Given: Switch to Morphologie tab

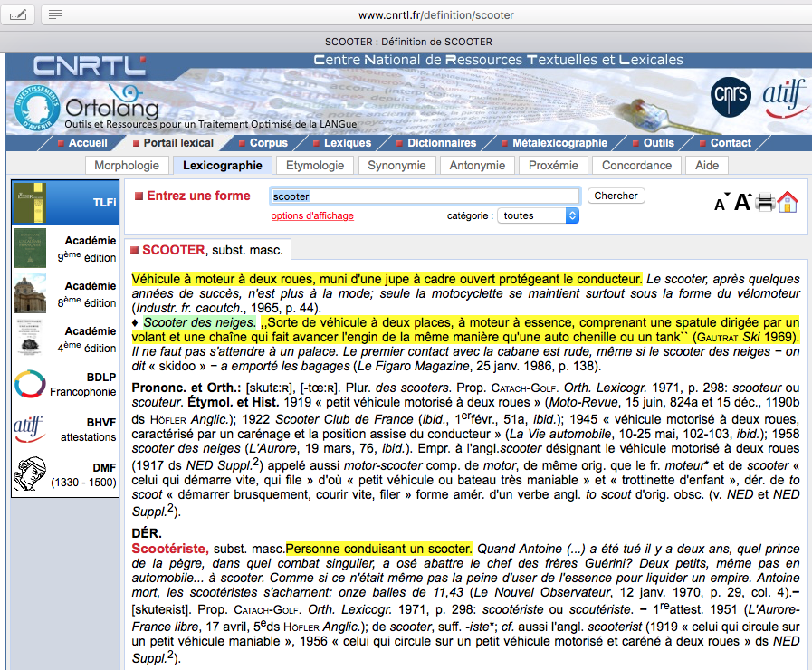Looking at the screenshot, I should point(127,165).
